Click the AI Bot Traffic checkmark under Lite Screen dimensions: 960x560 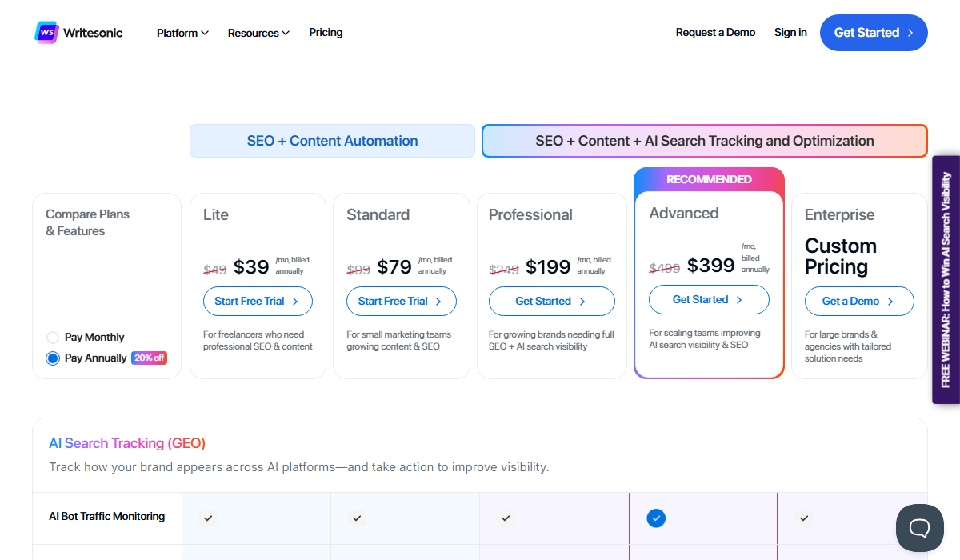[208, 518]
